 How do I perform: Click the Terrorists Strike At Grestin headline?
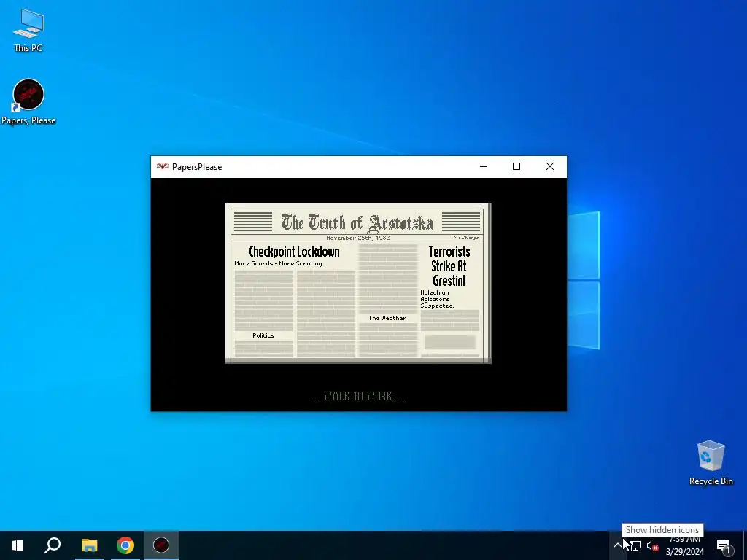(x=449, y=265)
